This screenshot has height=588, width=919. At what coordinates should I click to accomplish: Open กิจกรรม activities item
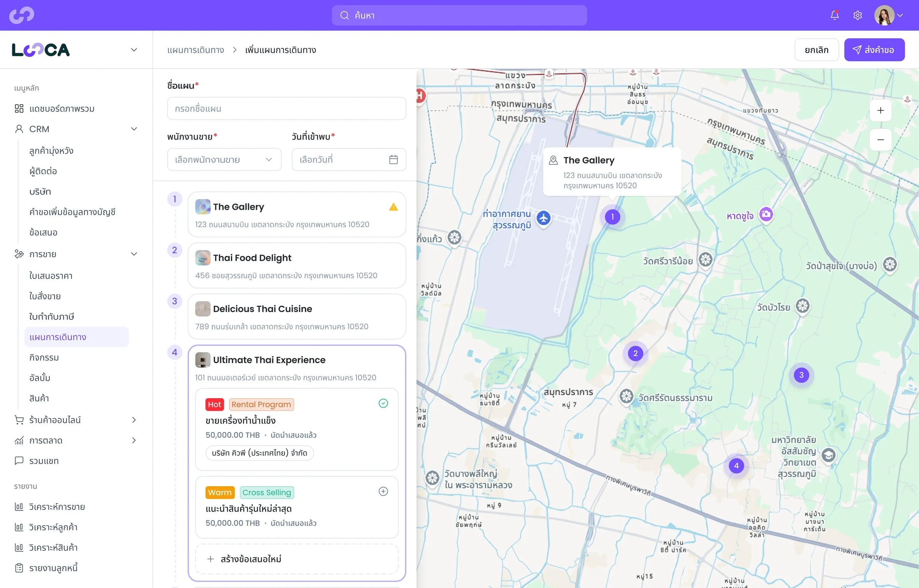[x=44, y=358]
